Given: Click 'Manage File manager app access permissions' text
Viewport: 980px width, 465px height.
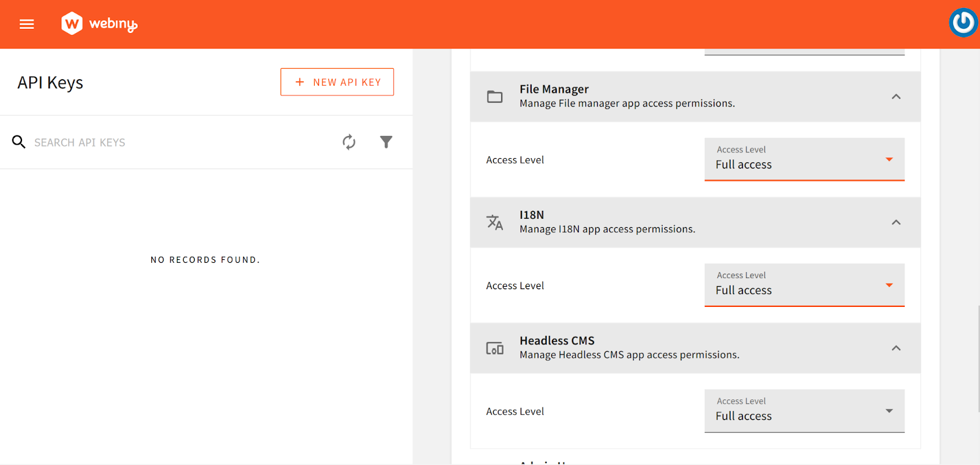Looking at the screenshot, I should click(627, 104).
